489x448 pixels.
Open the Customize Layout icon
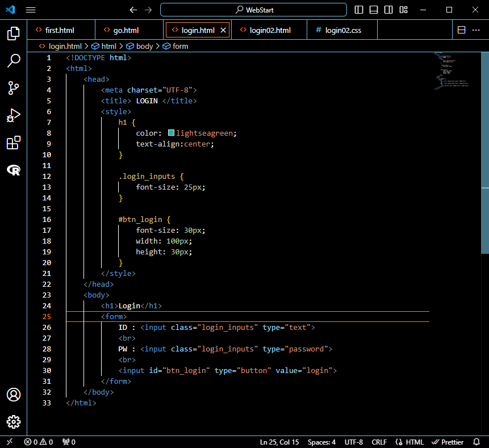pyautogui.click(x=404, y=10)
